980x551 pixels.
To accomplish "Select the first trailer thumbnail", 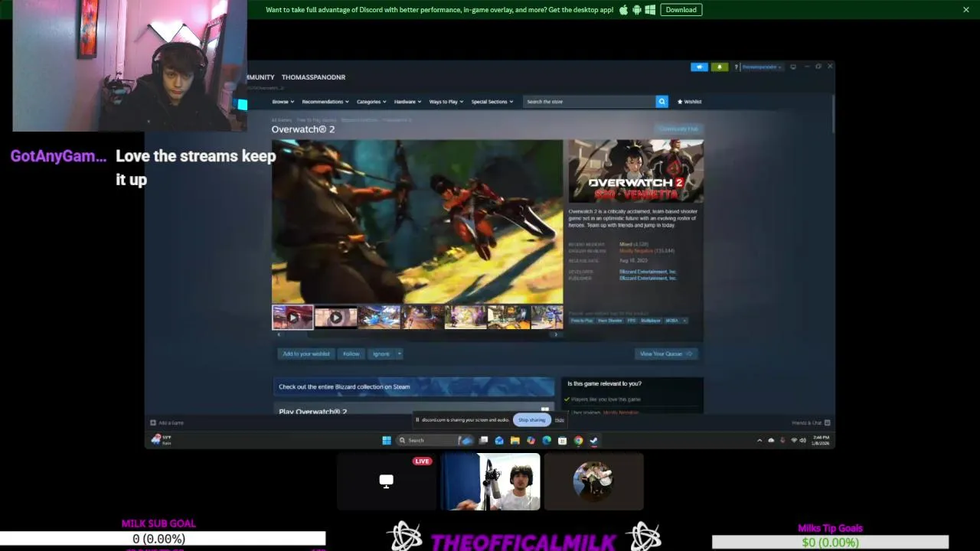I will (x=292, y=318).
